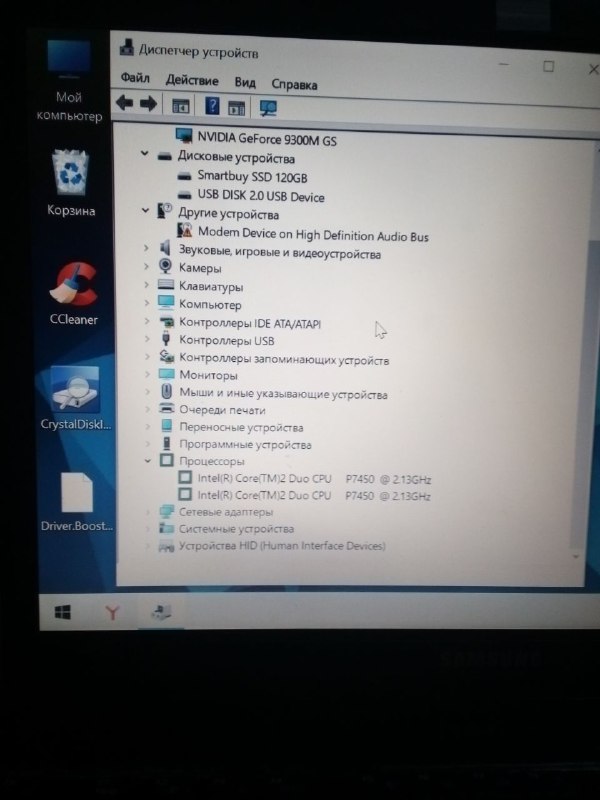The height and width of the screenshot is (800, 600).
Task: Click the Back arrow in the toolbar
Action: pyautogui.click(x=125, y=103)
